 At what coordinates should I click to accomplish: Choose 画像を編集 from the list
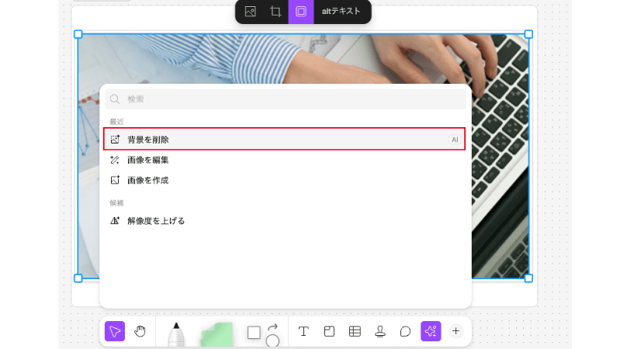click(284, 160)
